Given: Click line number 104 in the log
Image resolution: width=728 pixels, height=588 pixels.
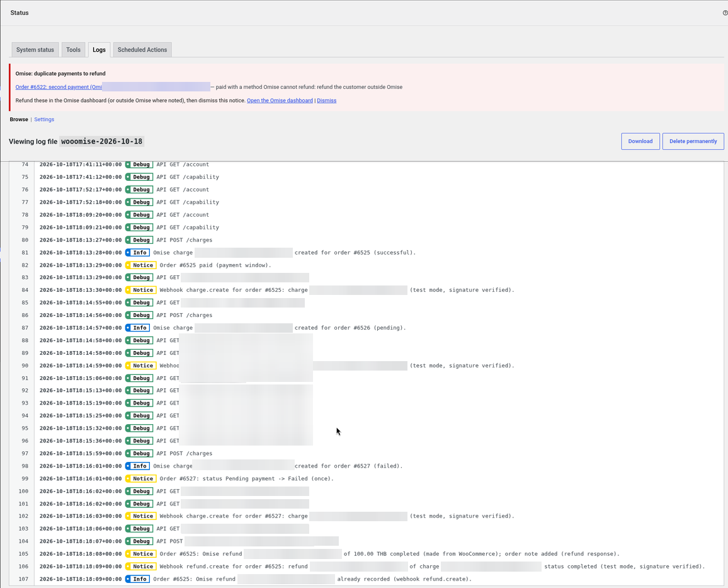Looking at the screenshot, I should coord(23,541).
